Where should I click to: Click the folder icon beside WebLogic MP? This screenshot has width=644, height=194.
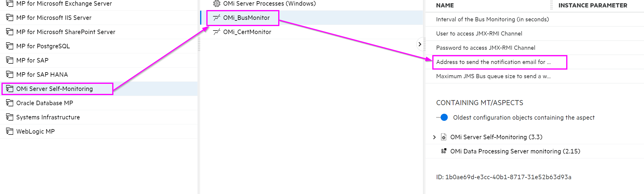pyautogui.click(x=10, y=131)
